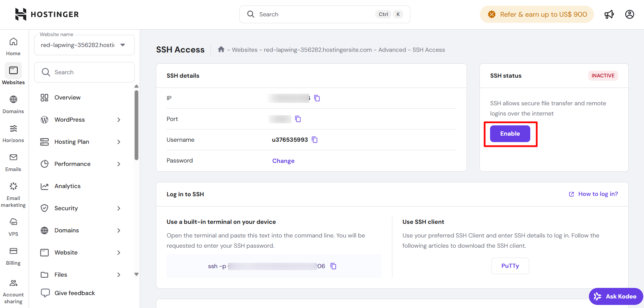Click the sidebar scroll up arrow
Viewport: 644px width, 308px height.
(137, 86)
